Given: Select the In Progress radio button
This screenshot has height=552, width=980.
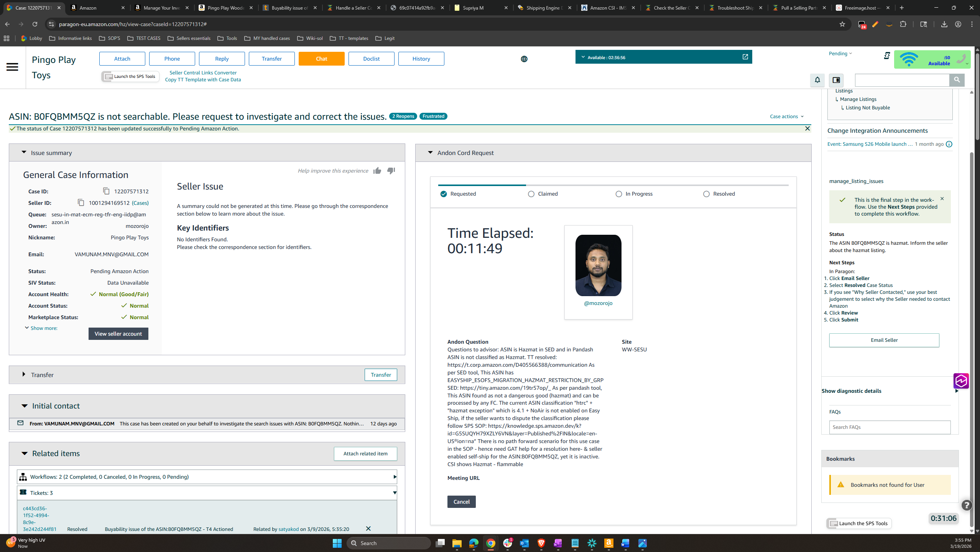Looking at the screenshot, I should (x=618, y=194).
